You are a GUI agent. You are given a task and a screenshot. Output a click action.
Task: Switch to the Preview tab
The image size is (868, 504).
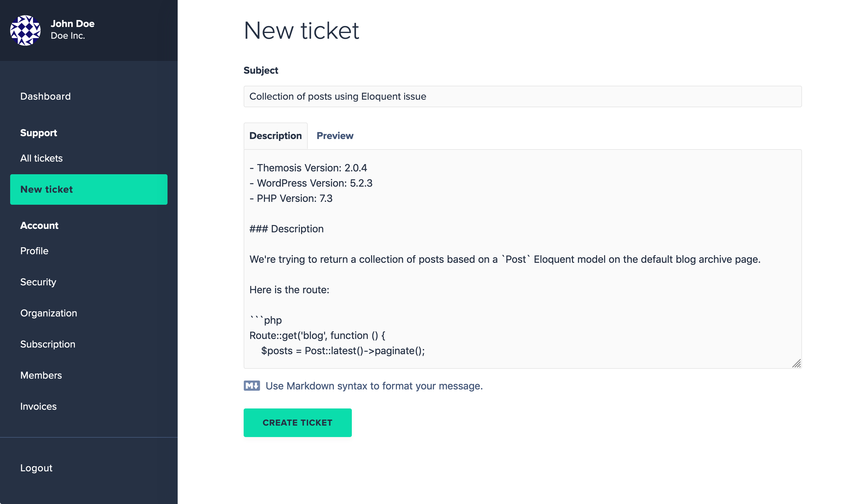pyautogui.click(x=335, y=136)
